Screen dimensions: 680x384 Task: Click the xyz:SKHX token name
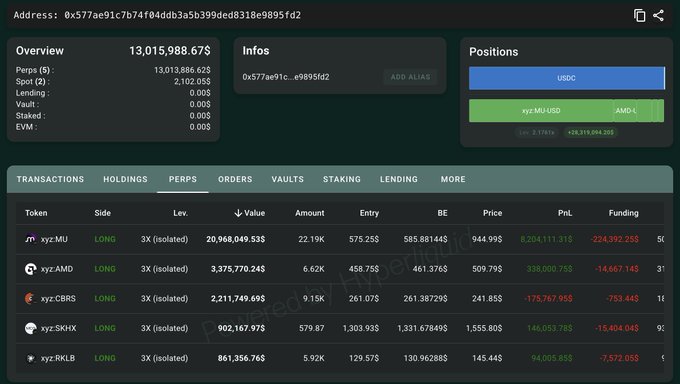[58, 328]
